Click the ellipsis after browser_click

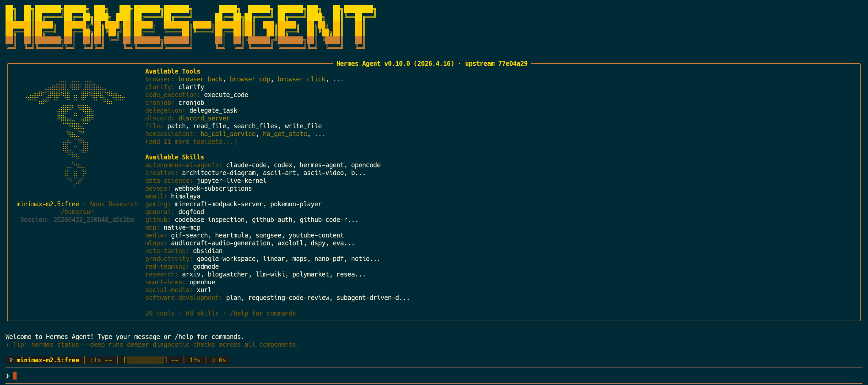coord(338,80)
